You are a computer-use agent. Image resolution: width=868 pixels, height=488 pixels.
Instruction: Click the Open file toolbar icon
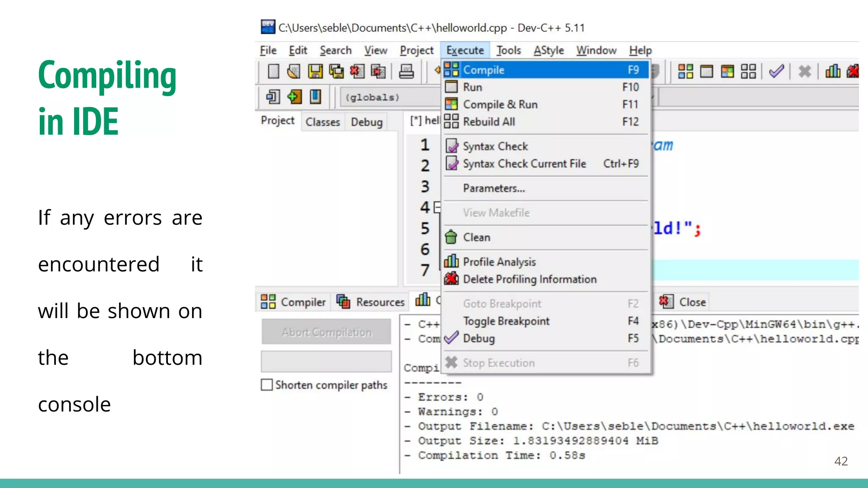click(x=294, y=71)
